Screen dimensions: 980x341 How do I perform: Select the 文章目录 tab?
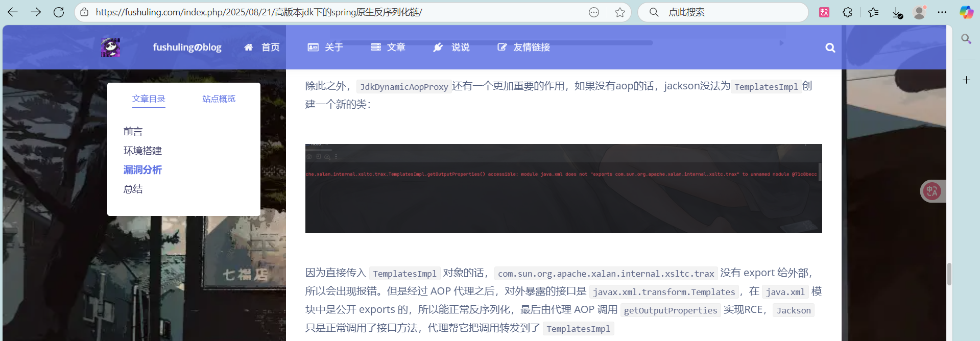149,99
